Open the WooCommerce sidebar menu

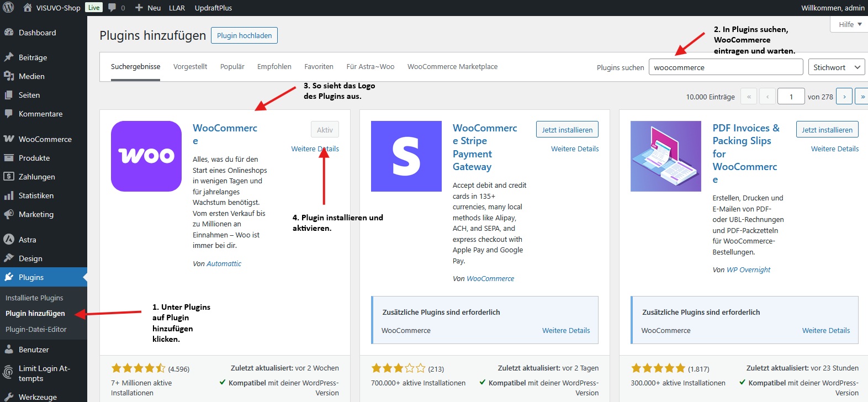[x=45, y=139]
